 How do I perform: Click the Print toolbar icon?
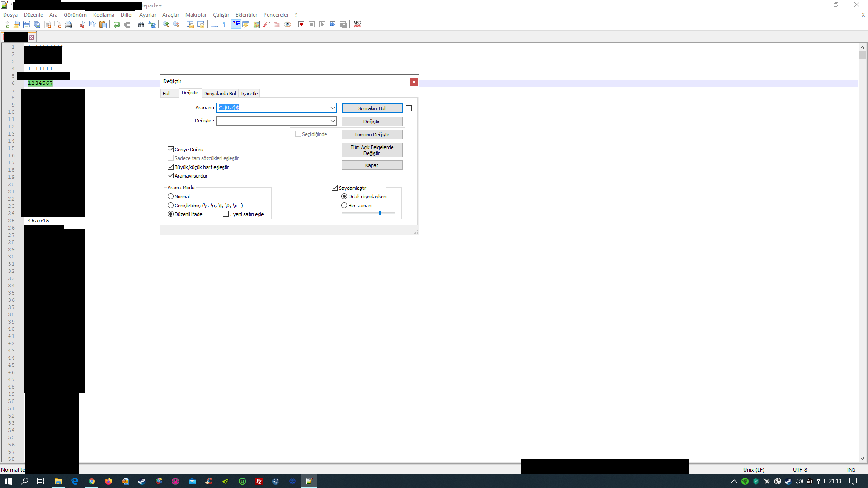click(x=68, y=24)
